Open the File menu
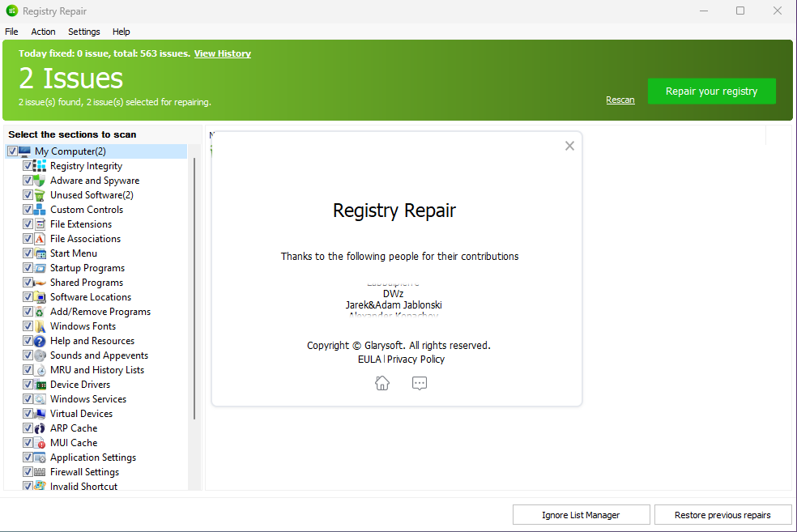Viewport: 797px width, 532px height. point(11,32)
